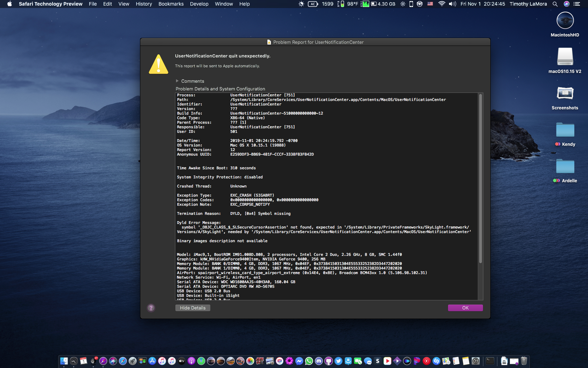Click the AC power status icon
This screenshot has width=588, height=368.
(313, 4)
